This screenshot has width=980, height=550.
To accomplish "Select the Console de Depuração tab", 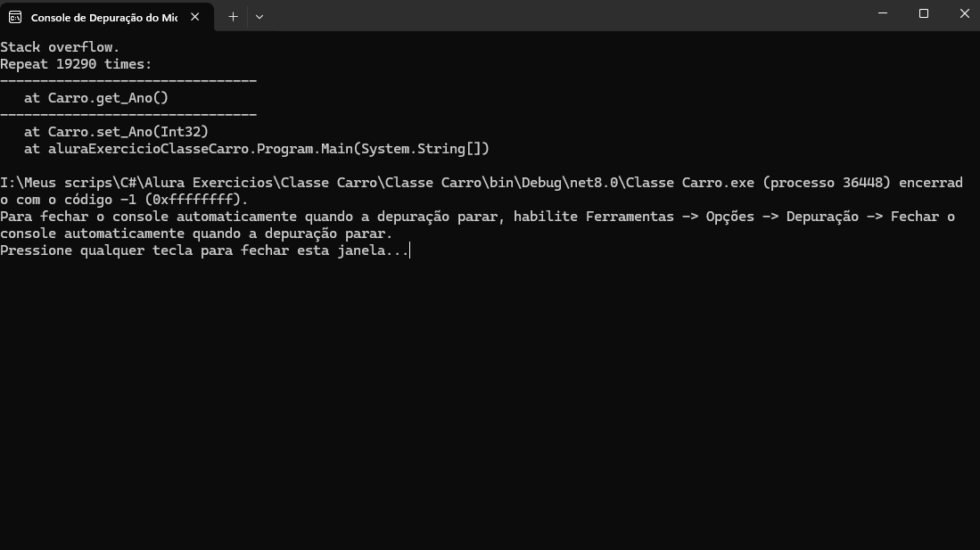I will (x=103, y=17).
